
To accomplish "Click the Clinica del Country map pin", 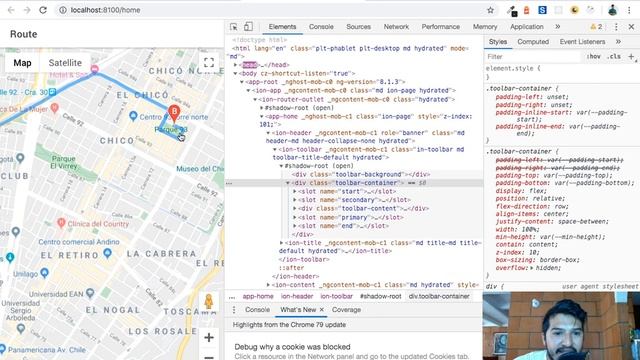I will click(x=61, y=223).
